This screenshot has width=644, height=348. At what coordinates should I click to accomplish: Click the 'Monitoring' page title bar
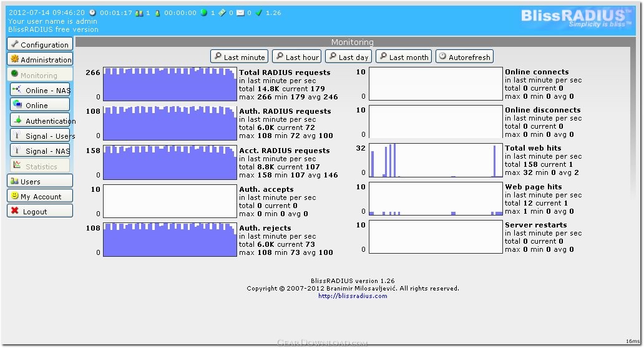coord(353,42)
